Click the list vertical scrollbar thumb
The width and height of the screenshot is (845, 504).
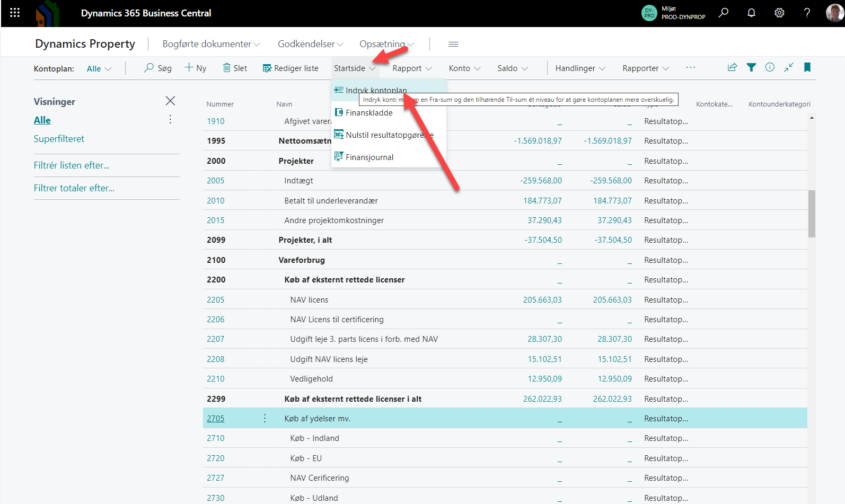click(x=812, y=214)
